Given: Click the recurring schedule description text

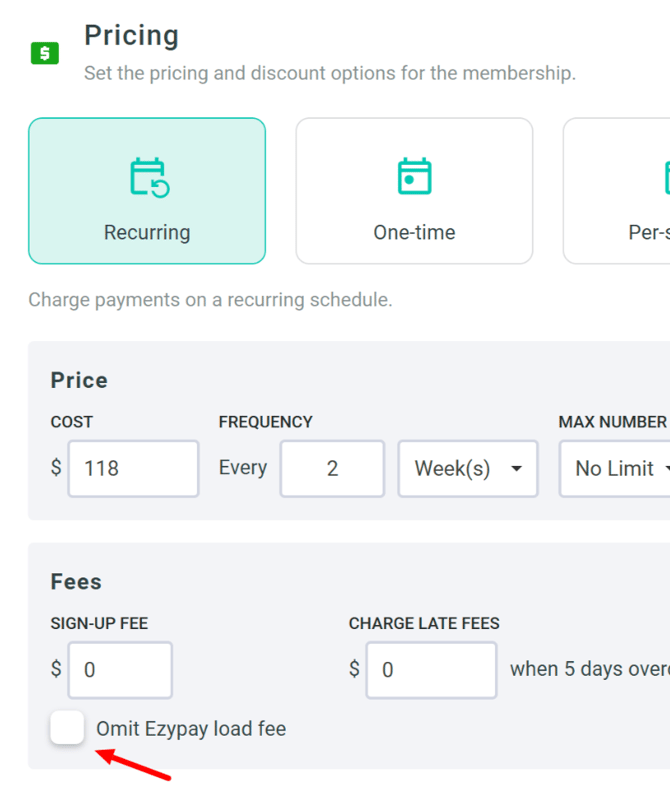Looking at the screenshot, I should point(210,300).
